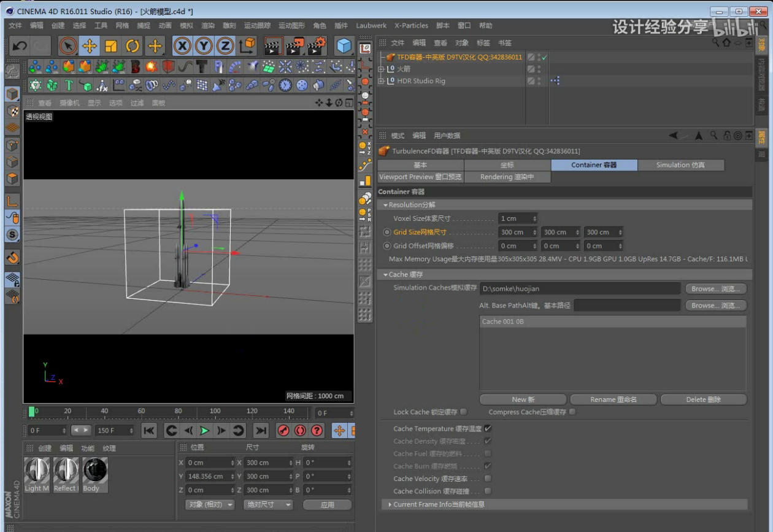Expand the 火箭 object in tree
This screenshot has height=532, width=773.
tap(381, 69)
